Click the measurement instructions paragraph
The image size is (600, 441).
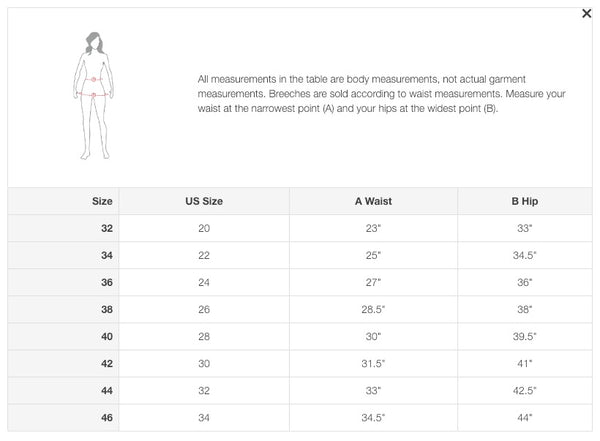[x=382, y=94]
